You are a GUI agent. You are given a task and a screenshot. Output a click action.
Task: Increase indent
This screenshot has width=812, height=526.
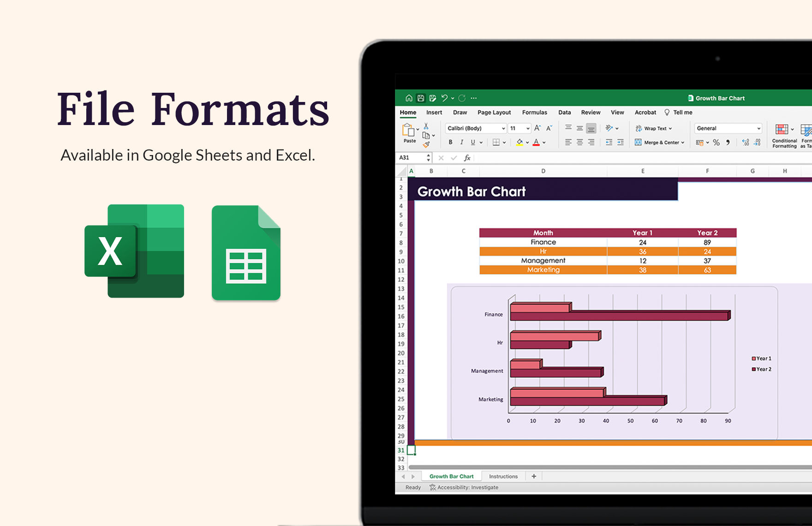click(621, 142)
